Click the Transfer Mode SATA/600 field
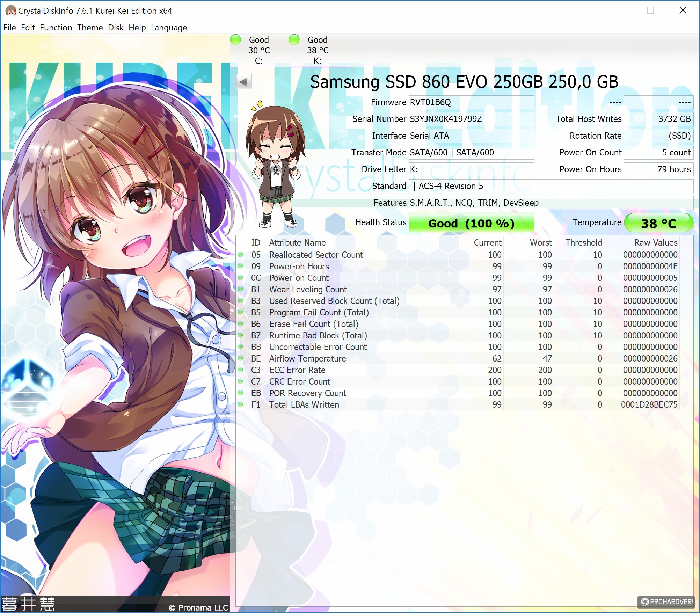 [471, 153]
